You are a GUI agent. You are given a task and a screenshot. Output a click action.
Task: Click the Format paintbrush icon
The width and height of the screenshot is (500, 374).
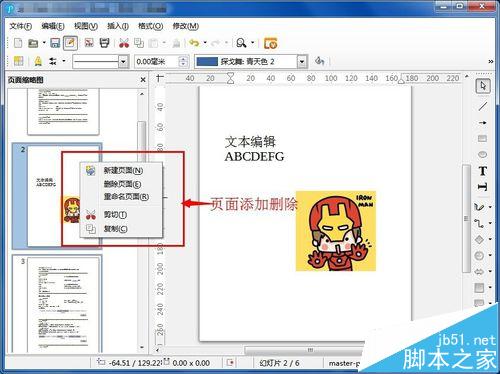(176, 43)
